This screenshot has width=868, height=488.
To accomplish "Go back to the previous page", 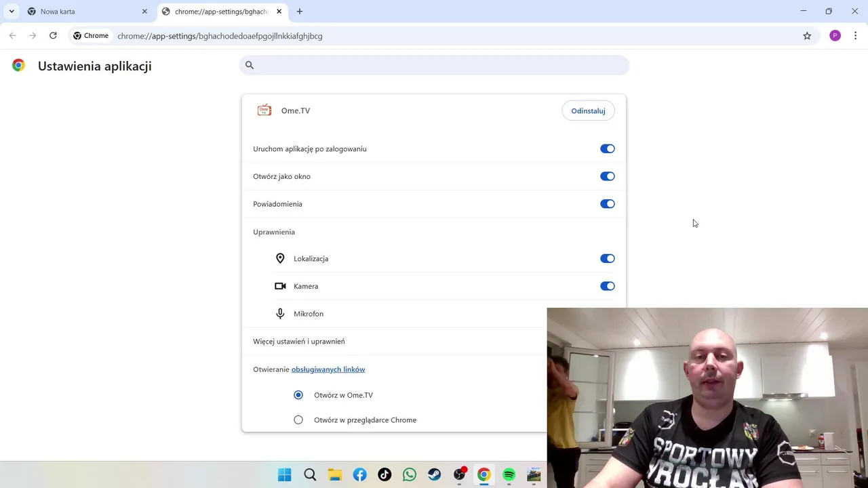I will [x=12, y=36].
